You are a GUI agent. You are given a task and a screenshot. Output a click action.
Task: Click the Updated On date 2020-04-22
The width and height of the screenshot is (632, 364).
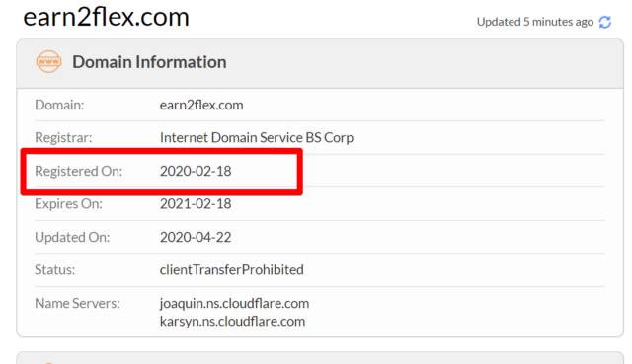pyautogui.click(x=196, y=237)
